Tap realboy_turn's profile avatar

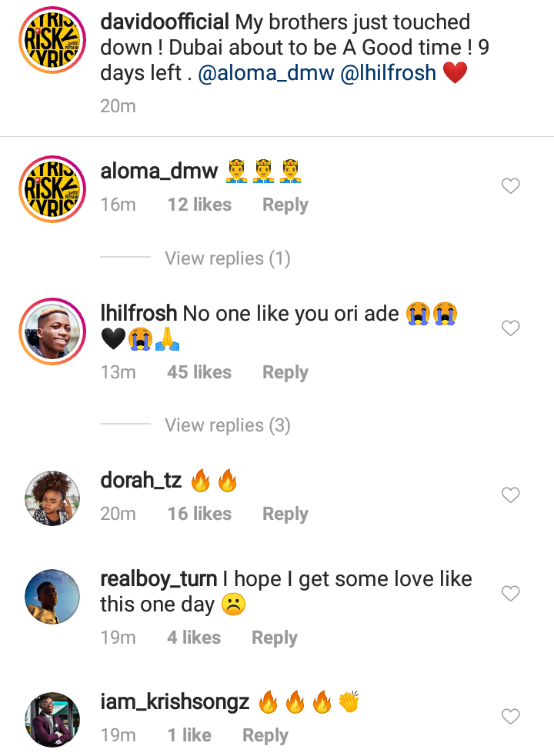pyautogui.click(x=52, y=597)
